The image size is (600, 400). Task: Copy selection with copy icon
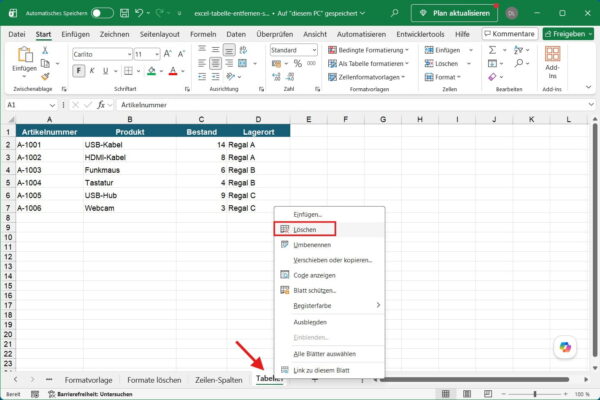(x=45, y=63)
